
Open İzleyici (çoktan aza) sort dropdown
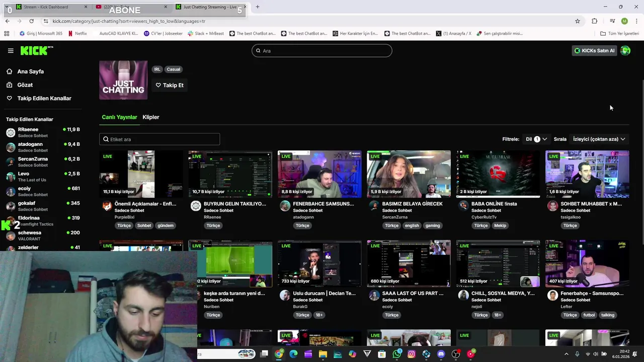point(599,139)
